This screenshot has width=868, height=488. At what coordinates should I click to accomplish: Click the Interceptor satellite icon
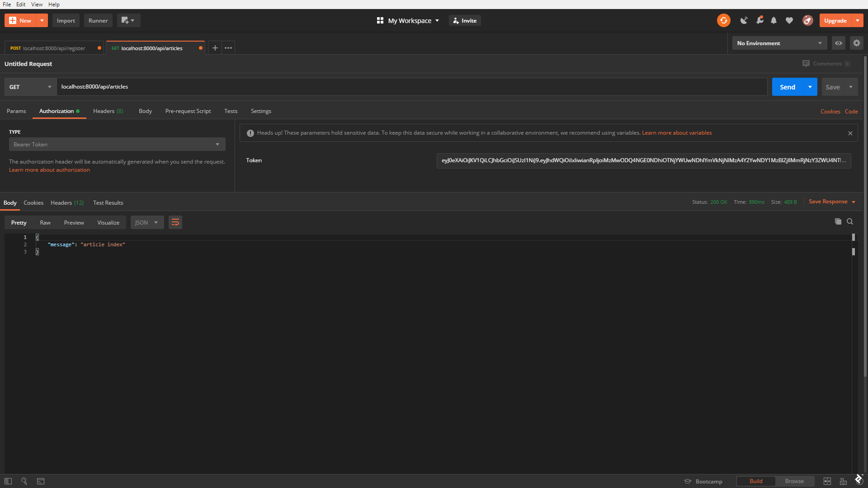744,20
